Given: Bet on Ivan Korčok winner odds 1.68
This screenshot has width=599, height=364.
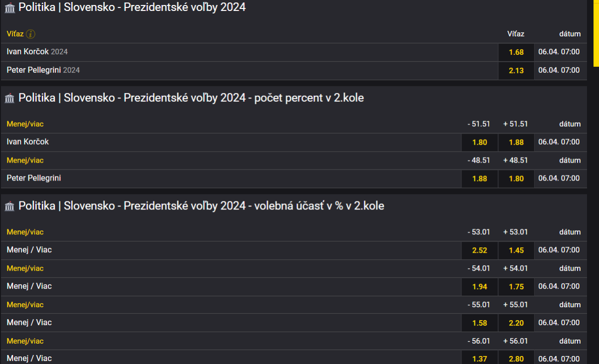Looking at the screenshot, I should point(516,52).
